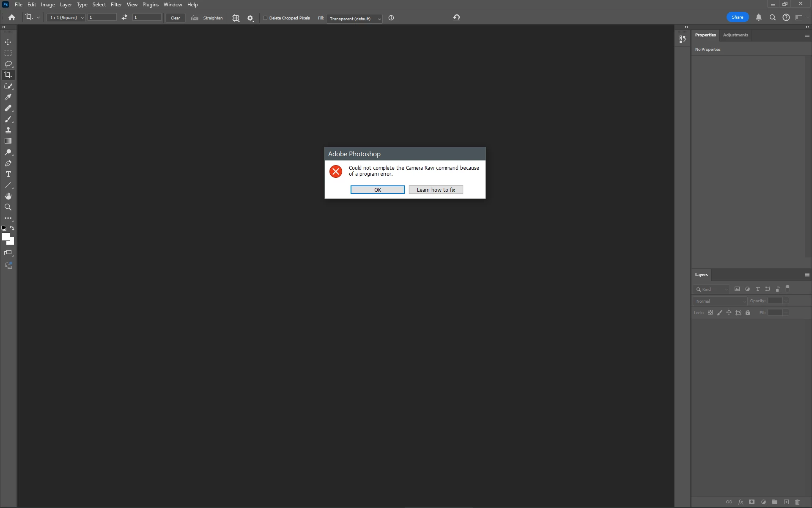Swap foreground and background colors

pyautogui.click(x=12, y=228)
